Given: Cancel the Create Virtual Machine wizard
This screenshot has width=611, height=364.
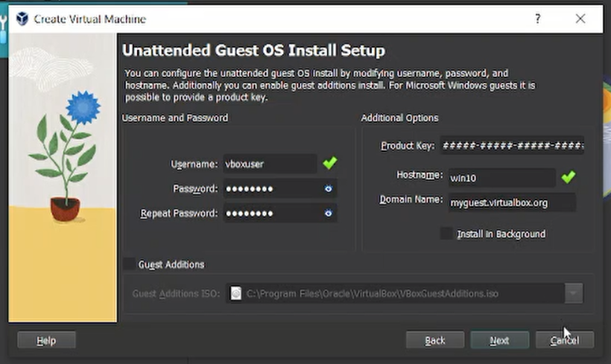Looking at the screenshot, I should click(564, 340).
